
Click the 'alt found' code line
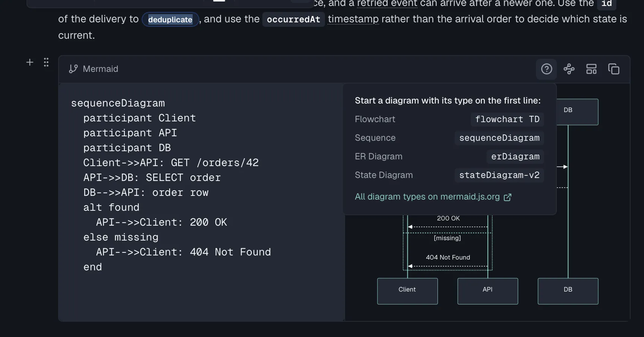click(x=111, y=207)
